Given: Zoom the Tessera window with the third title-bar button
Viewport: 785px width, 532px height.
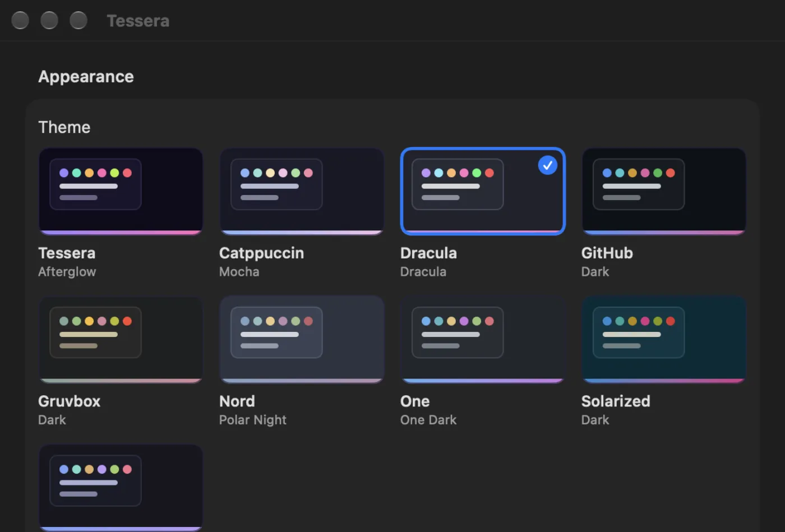Looking at the screenshot, I should pos(78,20).
